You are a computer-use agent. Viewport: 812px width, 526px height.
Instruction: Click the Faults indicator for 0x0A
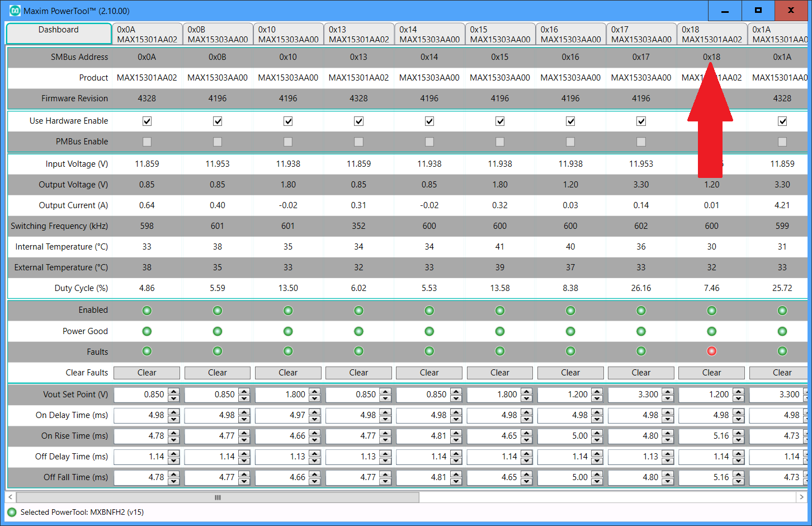(x=147, y=351)
